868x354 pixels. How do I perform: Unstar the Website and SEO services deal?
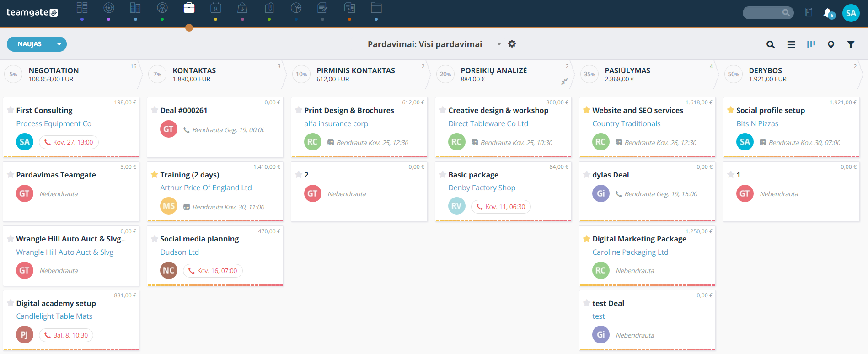click(x=587, y=110)
